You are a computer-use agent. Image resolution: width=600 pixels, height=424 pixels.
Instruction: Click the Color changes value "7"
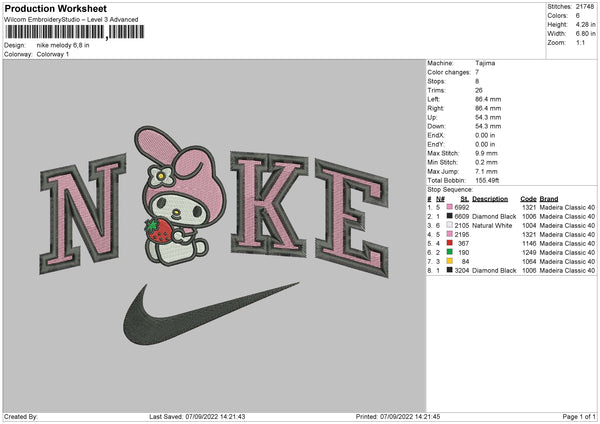pyautogui.click(x=477, y=72)
